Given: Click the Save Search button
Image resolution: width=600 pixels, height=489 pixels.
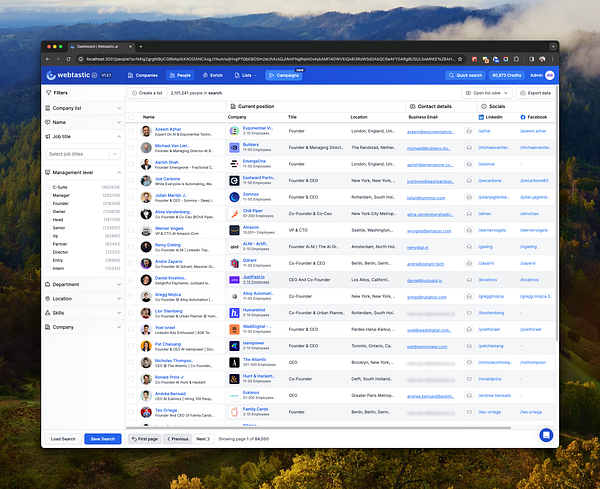Looking at the screenshot, I should [103, 439].
